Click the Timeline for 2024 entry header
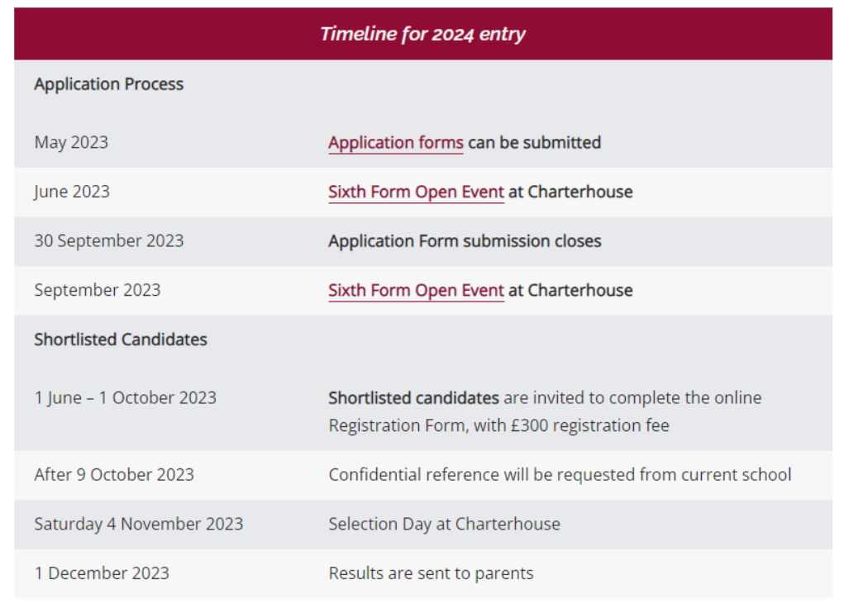This screenshot has width=868, height=613. pyautogui.click(x=423, y=34)
